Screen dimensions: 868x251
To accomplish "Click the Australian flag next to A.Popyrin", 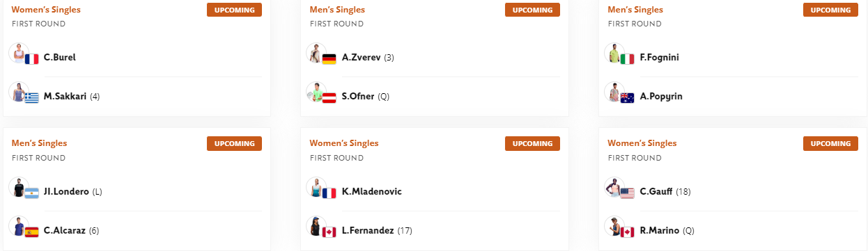I will (x=628, y=98).
